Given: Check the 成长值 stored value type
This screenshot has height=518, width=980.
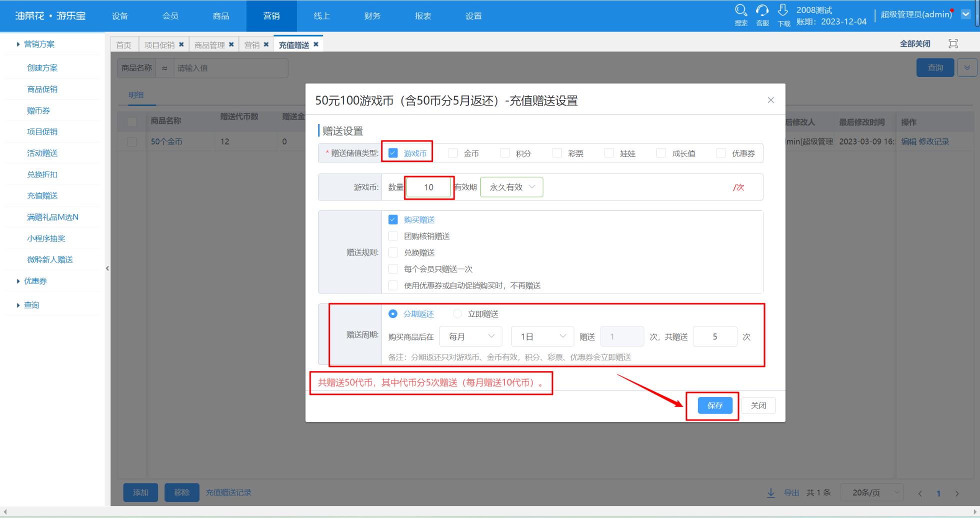Looking at the screenshot, I should coord(661,153).
